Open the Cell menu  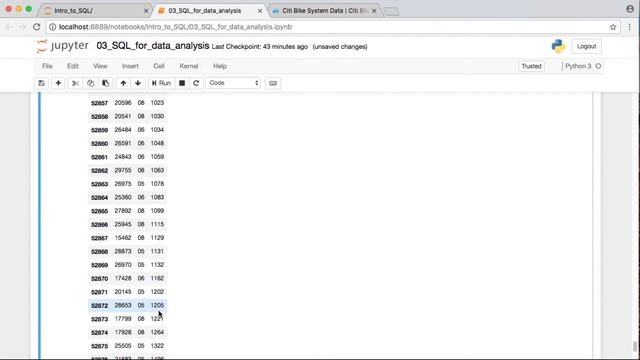[159, 66]
